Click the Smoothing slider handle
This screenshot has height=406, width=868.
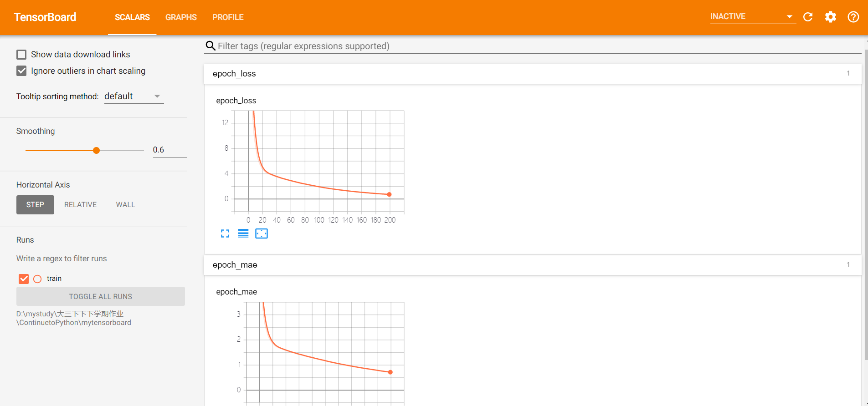tap(96, 150)
